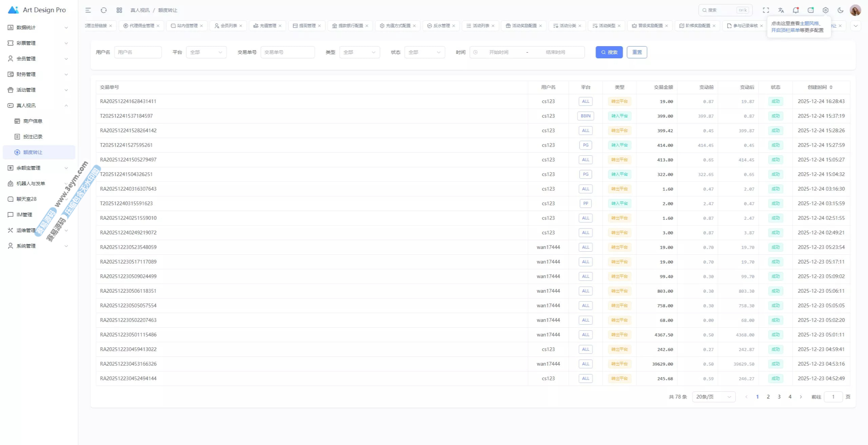Open the quick-entry grid icon
The image size is (868, 445).
point(119,10)
